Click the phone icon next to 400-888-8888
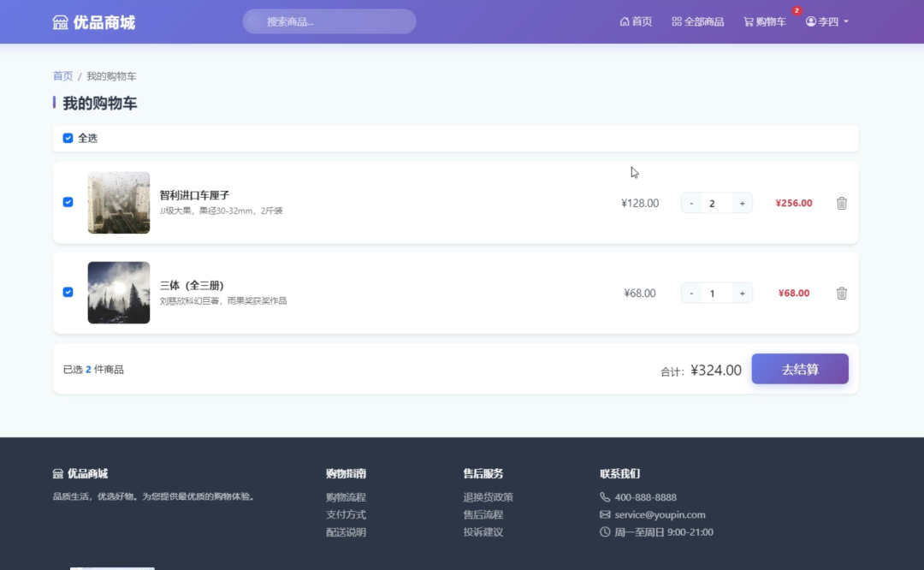The image size is (924, 570). click(x=605, y=497)
